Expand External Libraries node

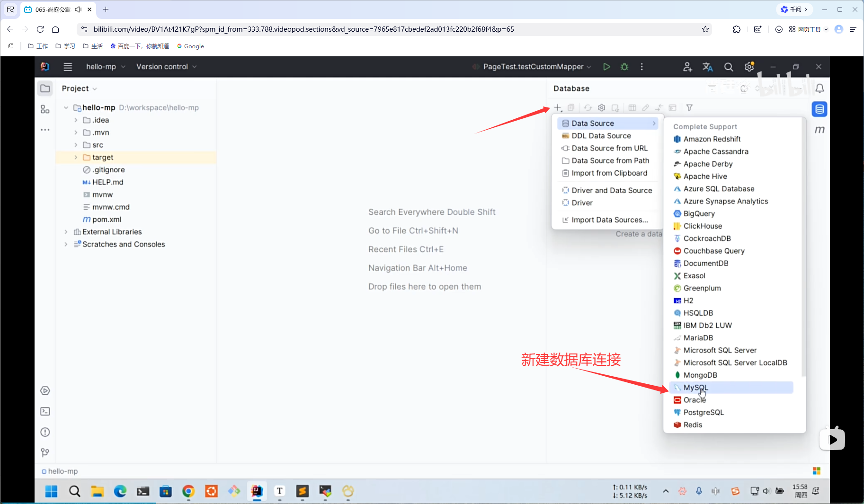click(x=66, y=232)
